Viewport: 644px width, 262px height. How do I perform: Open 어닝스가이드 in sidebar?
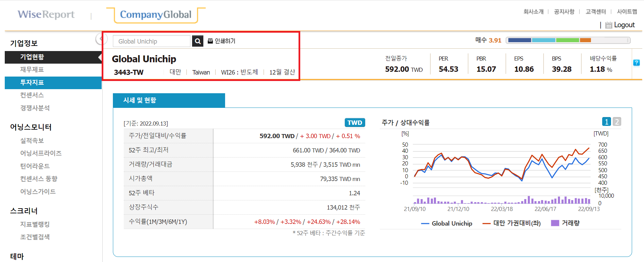tap(38, 192)
